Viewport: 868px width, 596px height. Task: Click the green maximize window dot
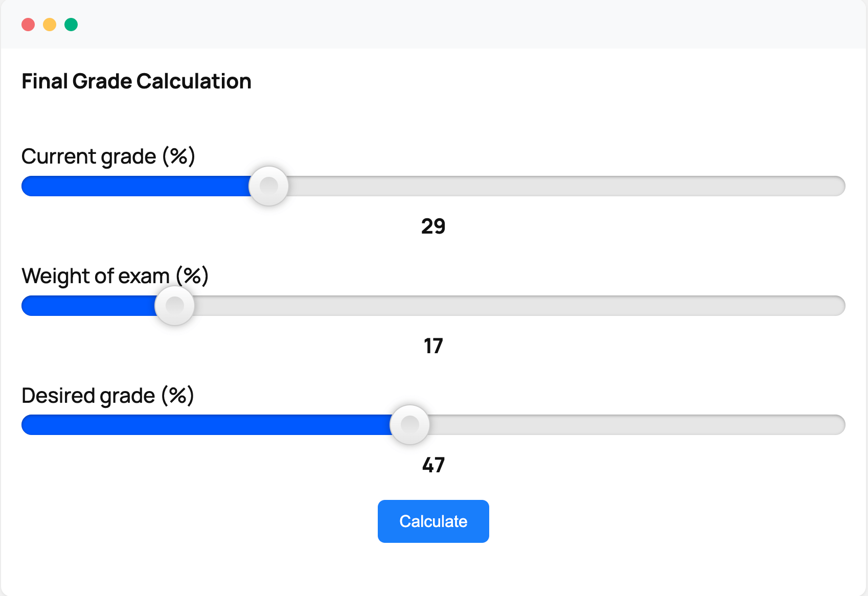click(x=71, y=25)
